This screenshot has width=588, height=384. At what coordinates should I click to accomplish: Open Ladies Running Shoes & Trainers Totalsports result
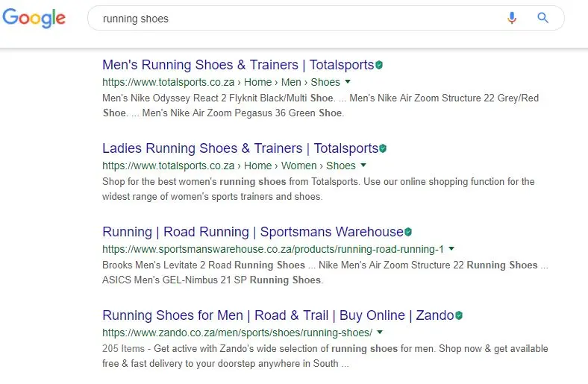pyautogui.click(x=240, y=148)
